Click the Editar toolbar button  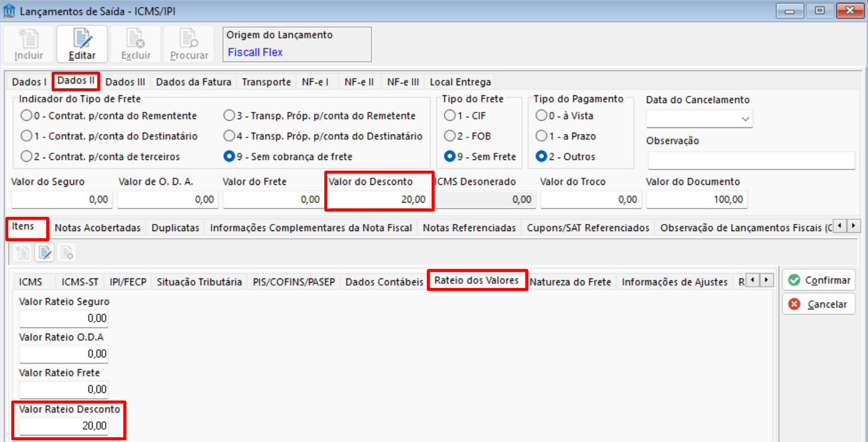tap(82, 44)
